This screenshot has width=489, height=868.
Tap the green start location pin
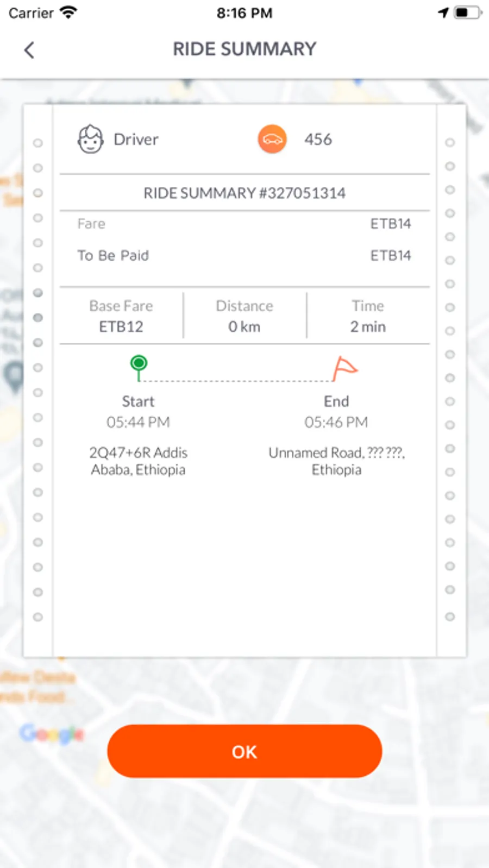click(x=139, y=368)
